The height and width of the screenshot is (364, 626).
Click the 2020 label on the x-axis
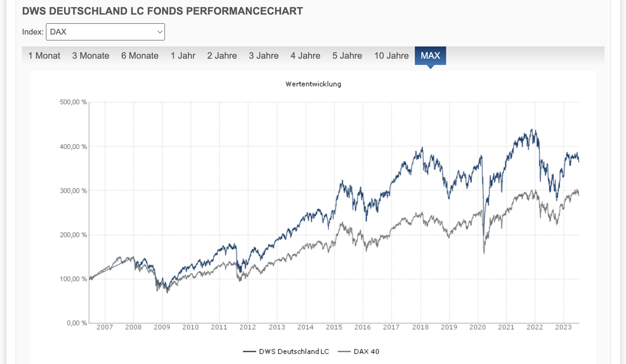tap(477, 327)
